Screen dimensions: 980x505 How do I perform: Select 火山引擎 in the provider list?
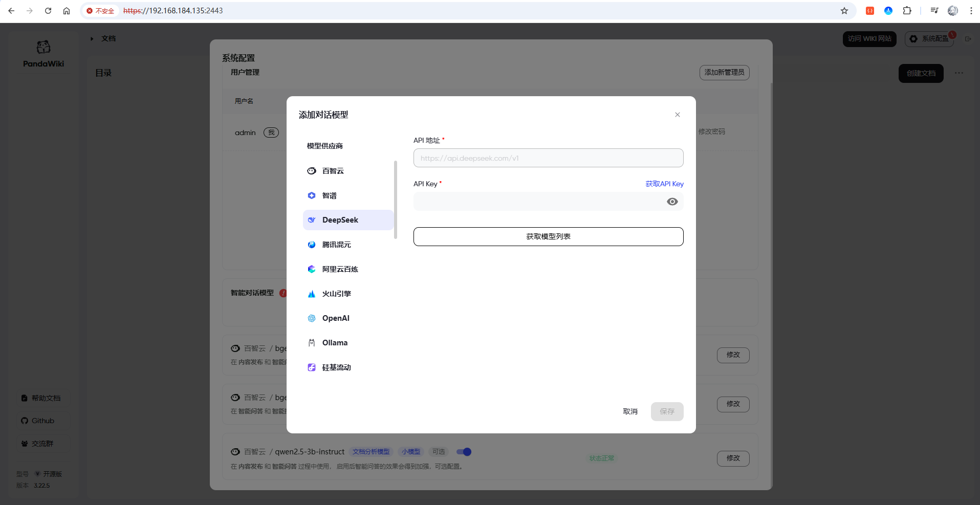[348, 294]
